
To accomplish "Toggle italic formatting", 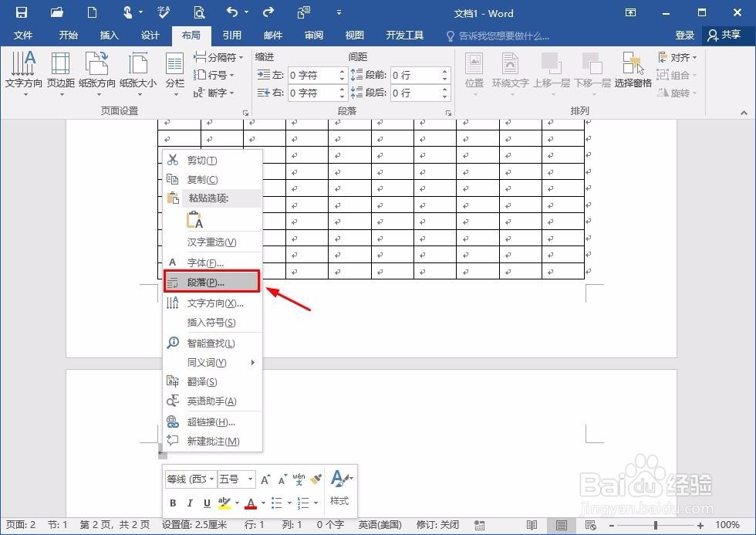I will tap(191, 503).
